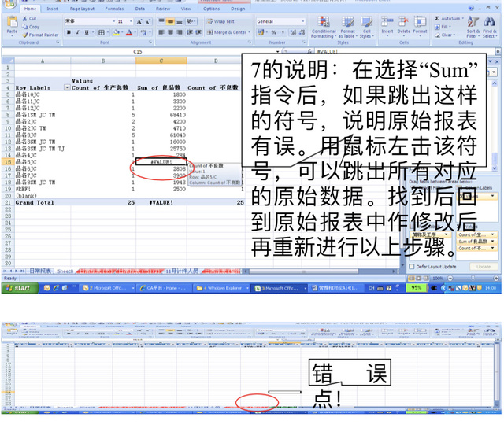Viewport: 504px width, 432px height.
Task: Open the Formulas ribbon tab
Action: (x=115, y=9)
